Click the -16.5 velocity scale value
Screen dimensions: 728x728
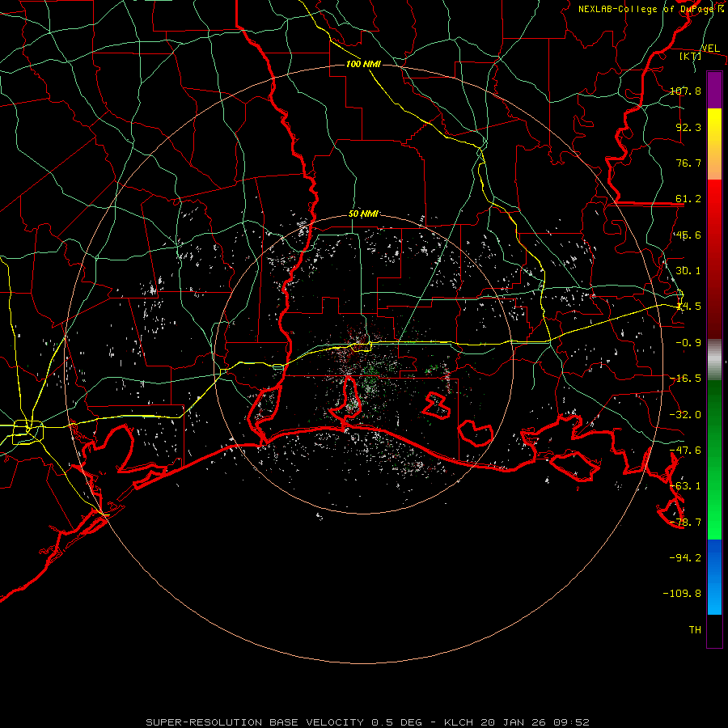pos(685,379)
